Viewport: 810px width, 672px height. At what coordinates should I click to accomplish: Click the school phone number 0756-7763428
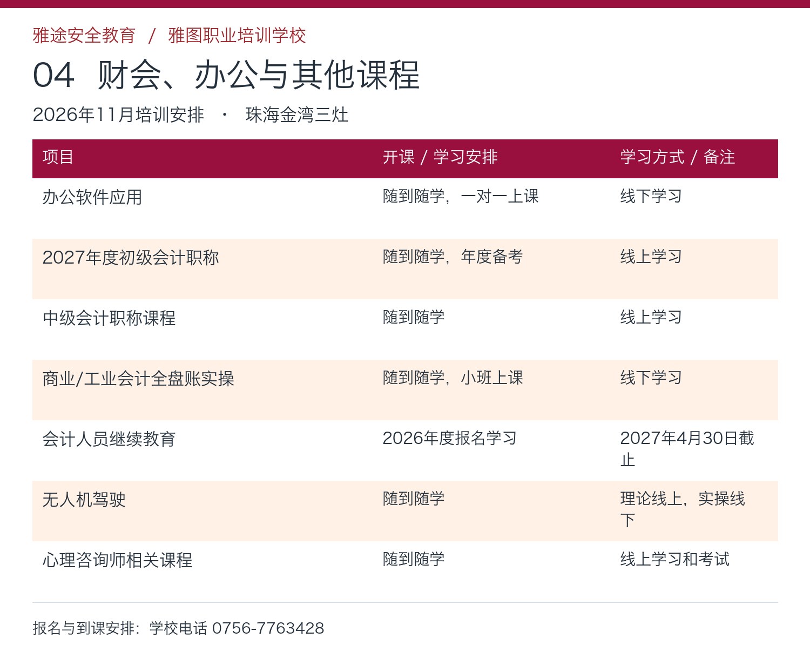tap(268, 628)
